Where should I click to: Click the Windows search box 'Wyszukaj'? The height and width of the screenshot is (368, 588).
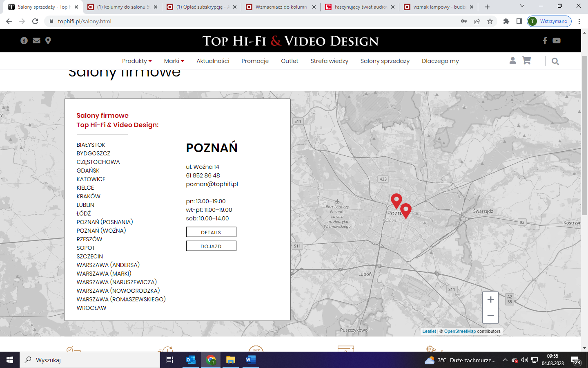click(x=90, y=360)
